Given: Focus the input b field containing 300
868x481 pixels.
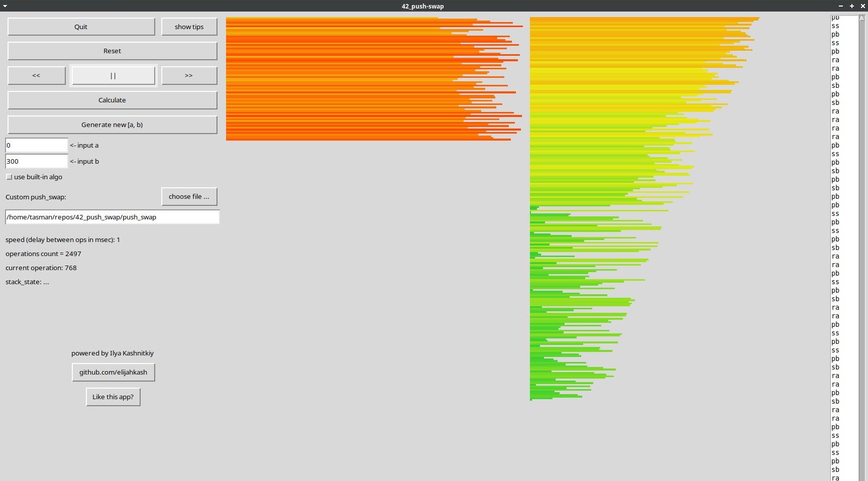Looking at the screenshot, I should tap(36, 161).
